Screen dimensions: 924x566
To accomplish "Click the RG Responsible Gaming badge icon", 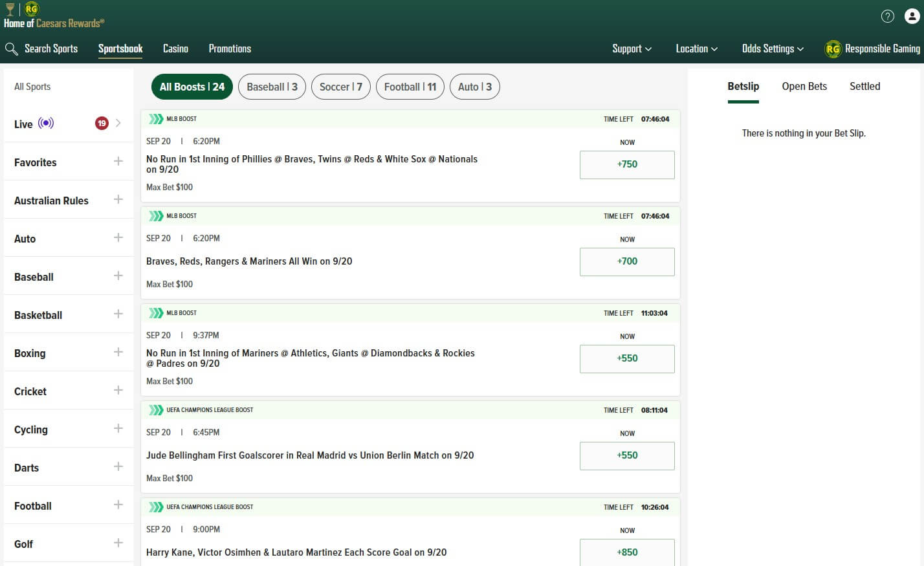I will (833, 49).
